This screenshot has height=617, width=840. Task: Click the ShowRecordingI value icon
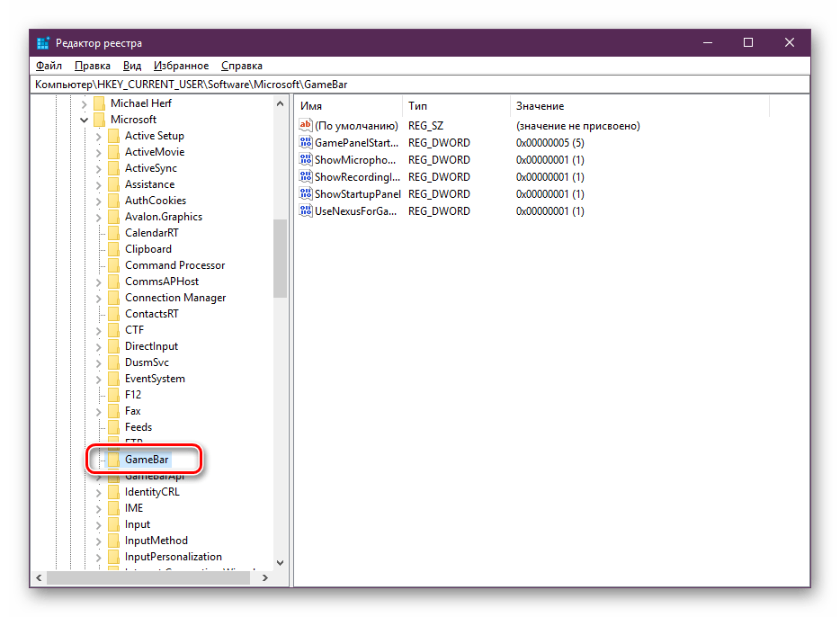306,177
